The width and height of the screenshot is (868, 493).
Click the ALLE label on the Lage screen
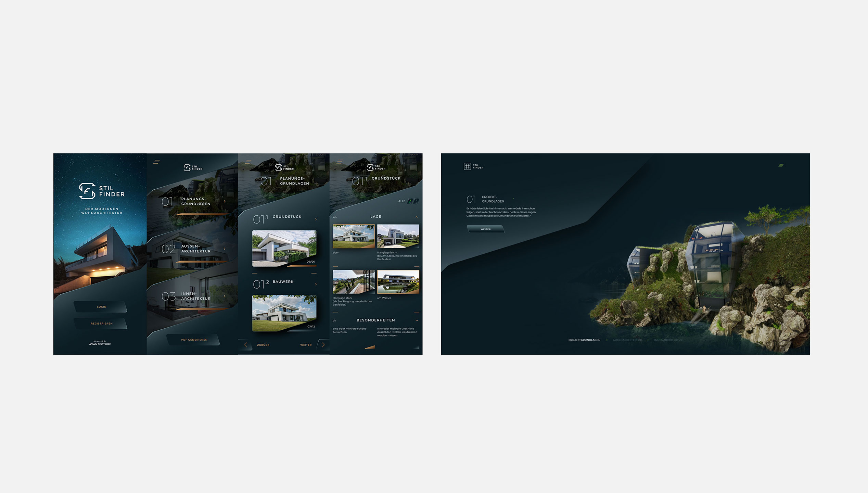coord(401,201)
